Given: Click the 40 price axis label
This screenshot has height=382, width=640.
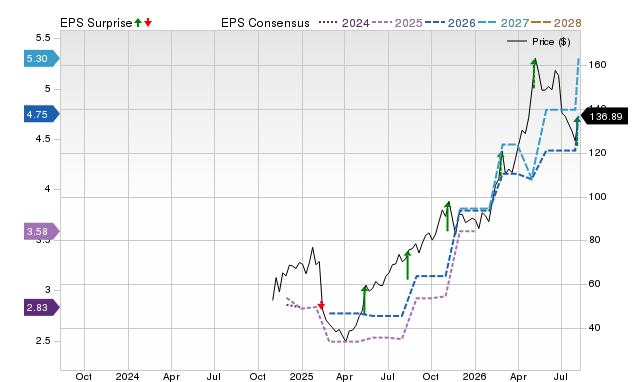Looking at the screenshot, I should [x=595, y=327].
